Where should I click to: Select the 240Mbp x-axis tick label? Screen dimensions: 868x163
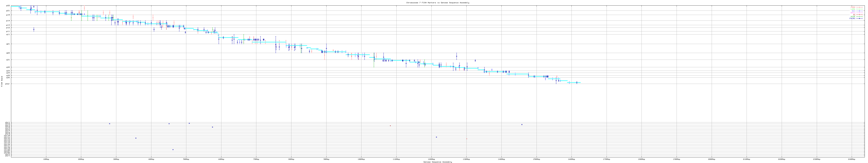coord(852,159)
